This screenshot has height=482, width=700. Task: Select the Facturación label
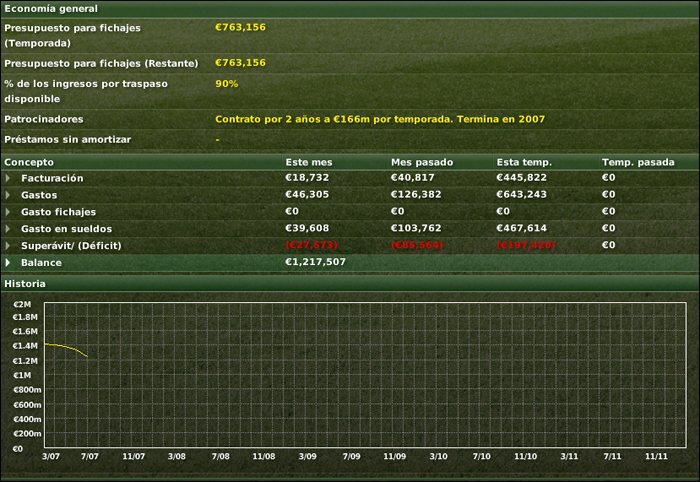pyautogui.click(x=52, y=178)
